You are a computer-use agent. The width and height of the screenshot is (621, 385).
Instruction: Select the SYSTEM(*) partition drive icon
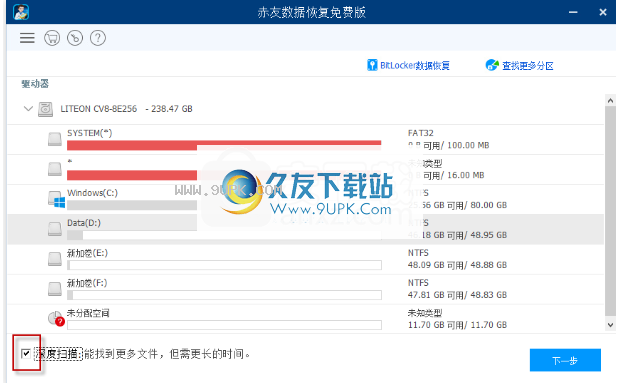[55, 139]
